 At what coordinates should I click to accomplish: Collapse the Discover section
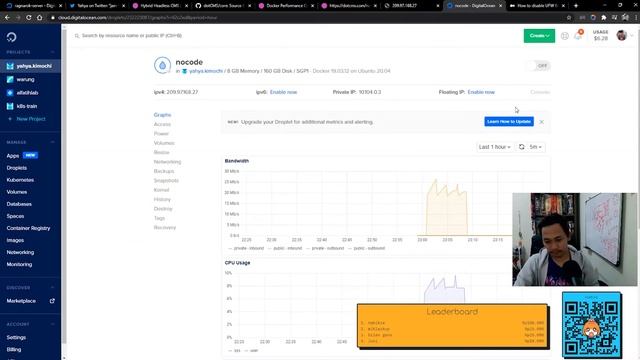53,288
